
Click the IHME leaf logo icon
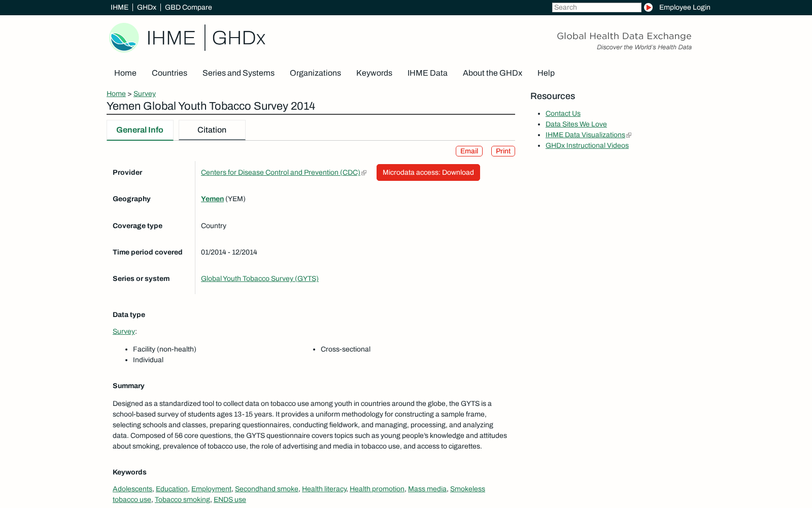(124, 38)
